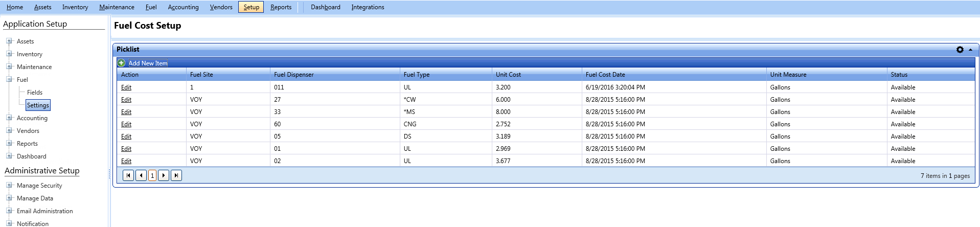Edit the CNG fuel type row

click(x=126, y=124)
